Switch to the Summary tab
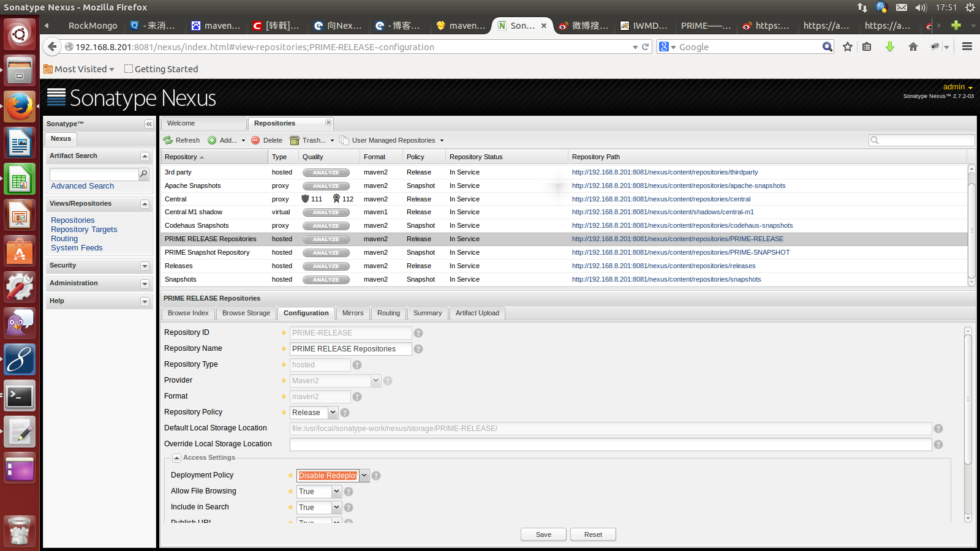The image size is (980, 551). (x=428, y=313)
